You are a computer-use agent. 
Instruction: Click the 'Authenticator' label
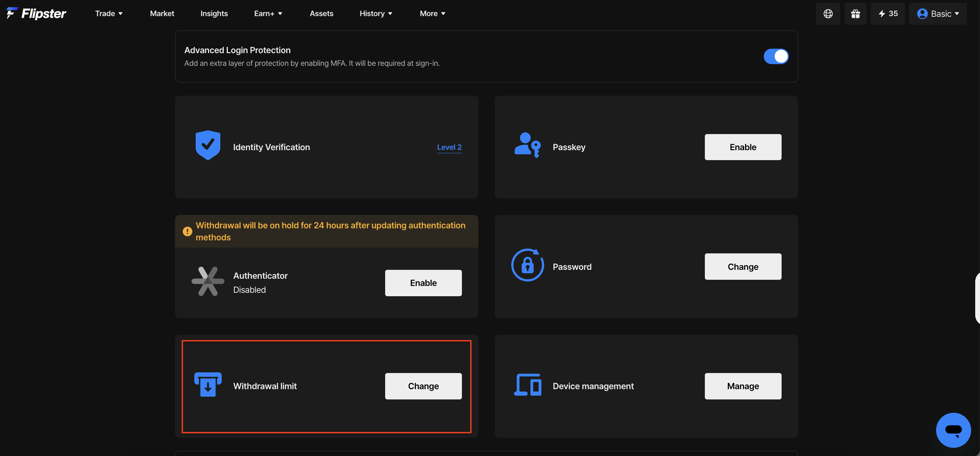click(260, 276)
